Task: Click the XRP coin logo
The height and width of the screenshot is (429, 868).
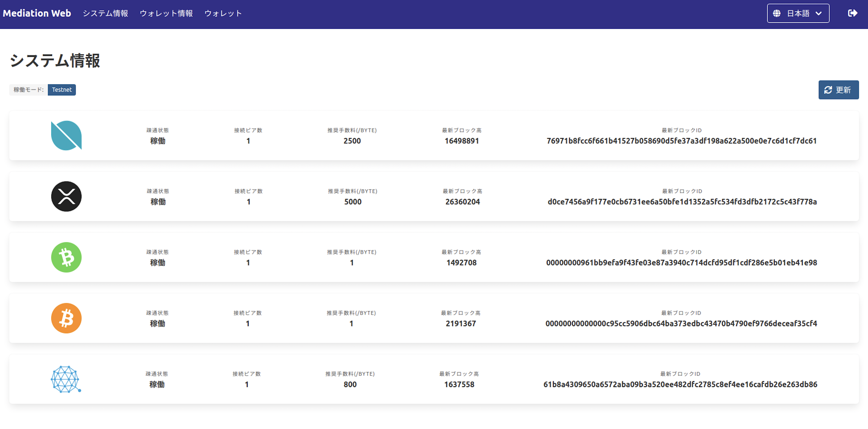Action: tap(66, 196)
